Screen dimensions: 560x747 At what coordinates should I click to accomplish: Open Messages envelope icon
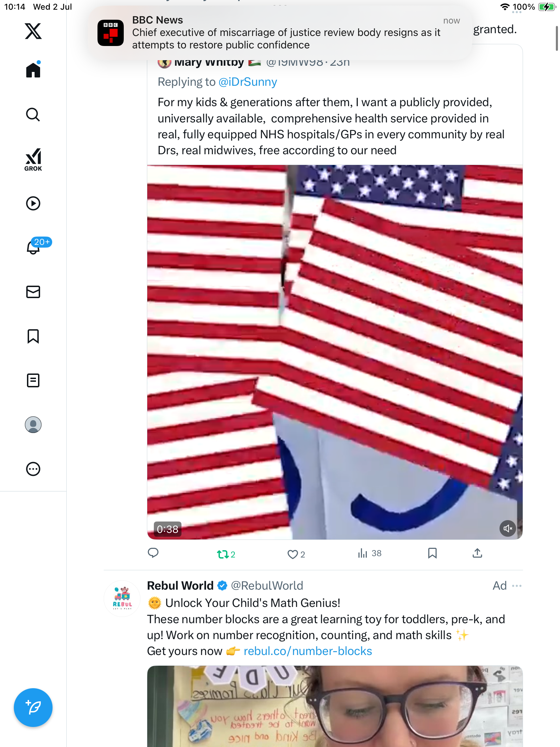[x=33, y=292]
